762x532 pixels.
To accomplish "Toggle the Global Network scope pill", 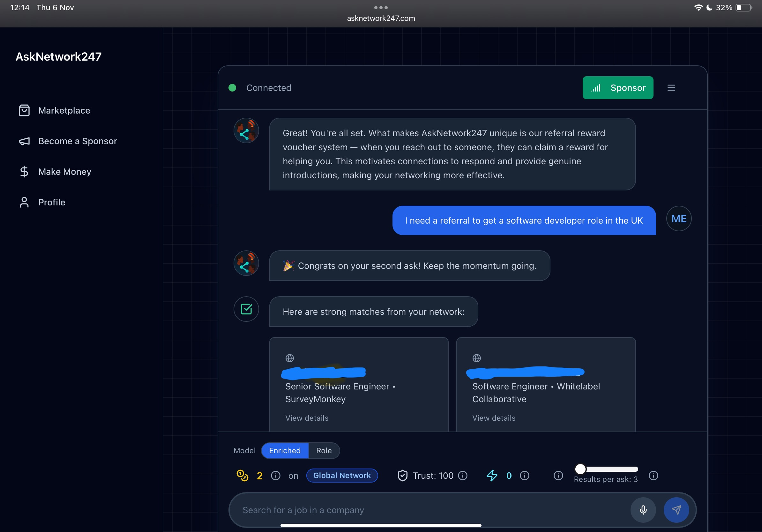I will [x=342, y=476].
